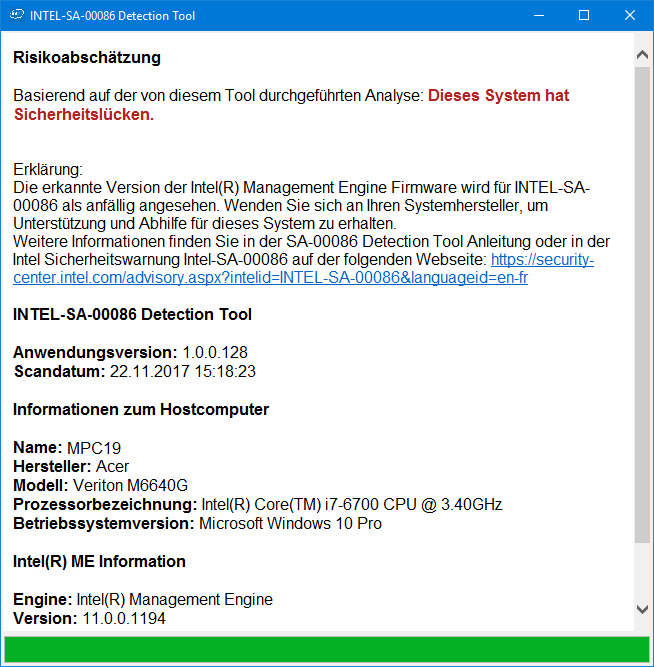Click the 'Risikoabschätzung' heading
The image size is (654, 667).
pos(87,57)
